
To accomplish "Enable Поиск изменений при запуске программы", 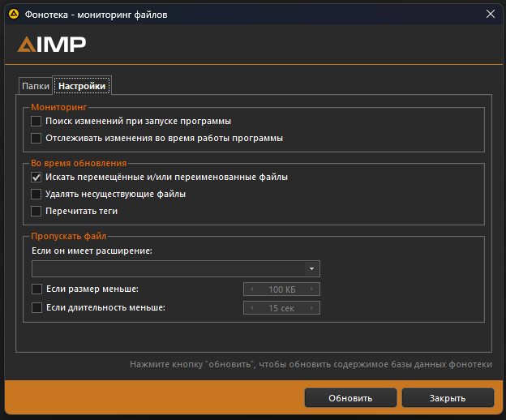I will coord(36,121).
